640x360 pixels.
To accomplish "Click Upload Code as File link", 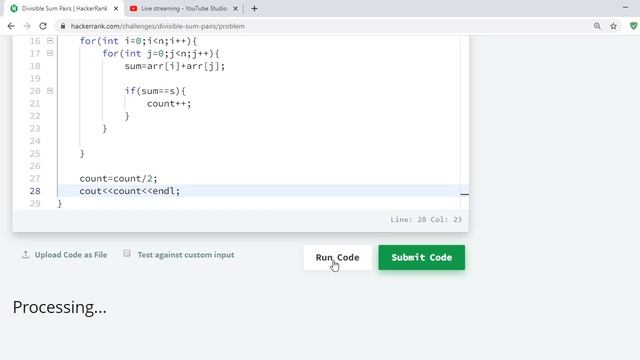I will (71, 255).
